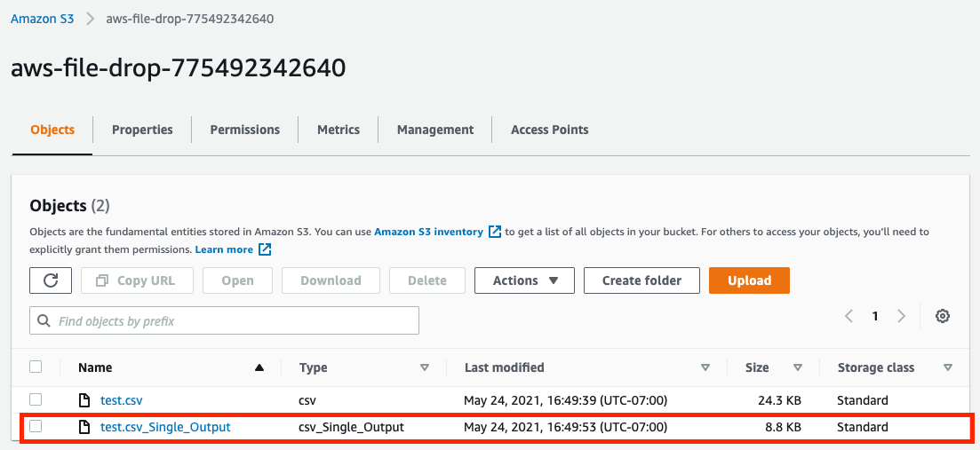Sort by Size column arrow
980x450 pixels.
pos(798,367)
